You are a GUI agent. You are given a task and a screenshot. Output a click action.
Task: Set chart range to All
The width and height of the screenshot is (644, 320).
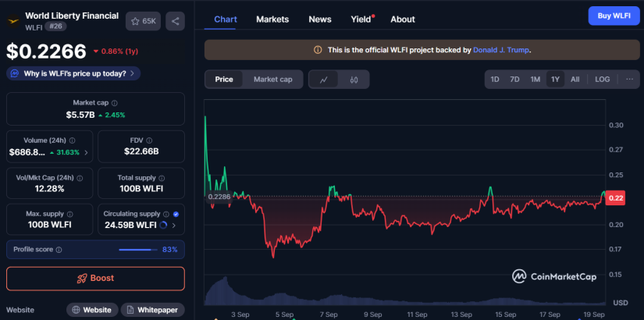pos(575,80)
